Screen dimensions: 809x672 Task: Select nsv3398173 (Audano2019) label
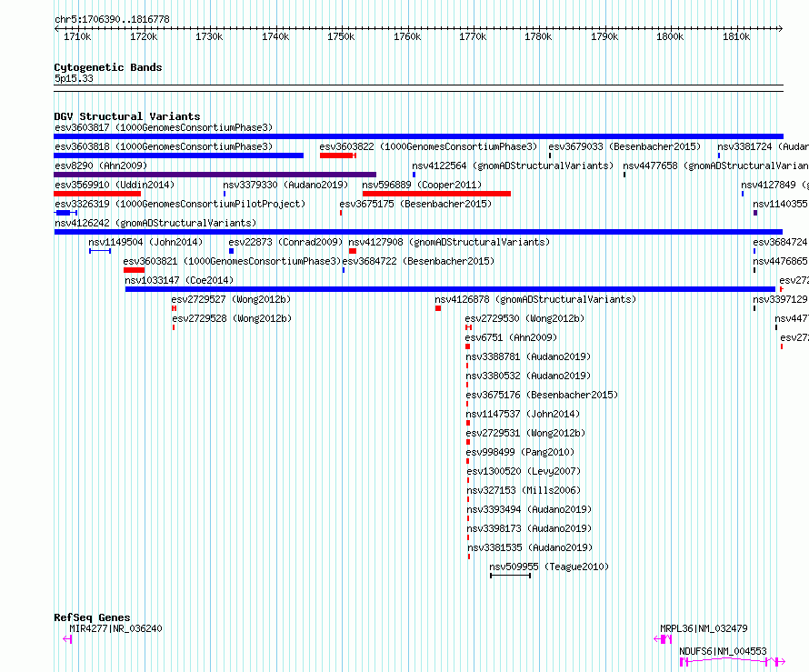click(529, 528)
